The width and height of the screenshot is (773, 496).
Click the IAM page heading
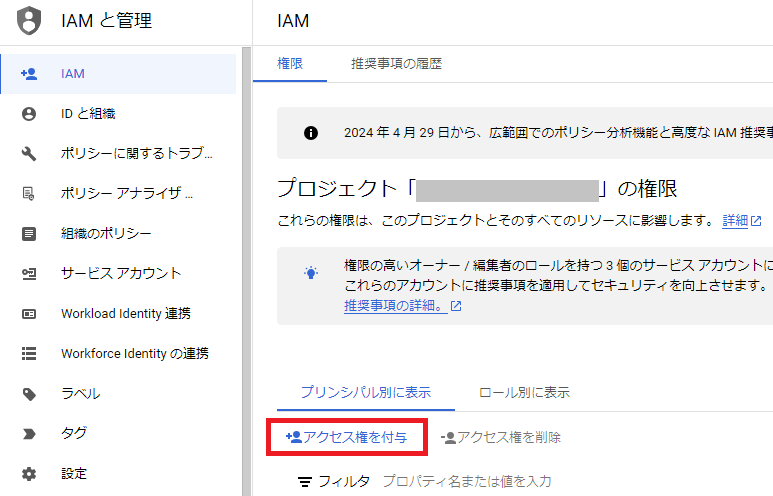(293, 21)
